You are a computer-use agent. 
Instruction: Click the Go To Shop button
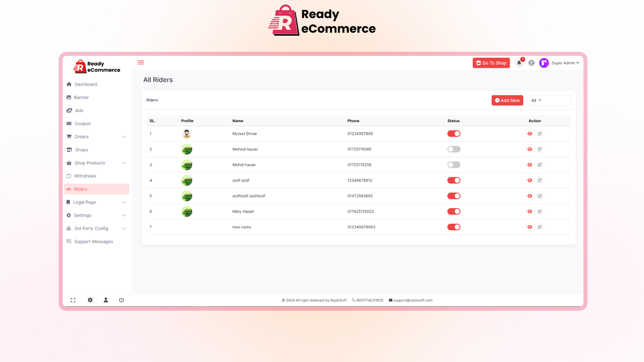tap(491, 62)
